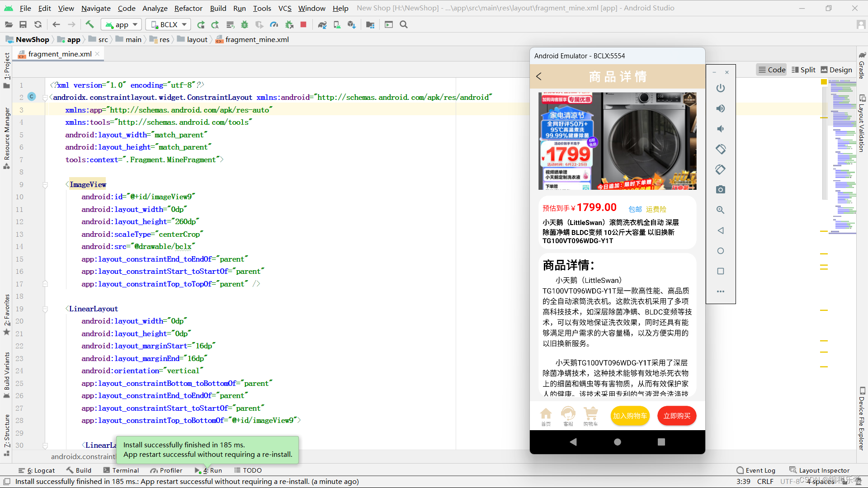Tap the 购物车 cart icon
The width and height of the screenshot is (868, 488).
(x=590, y=416)
